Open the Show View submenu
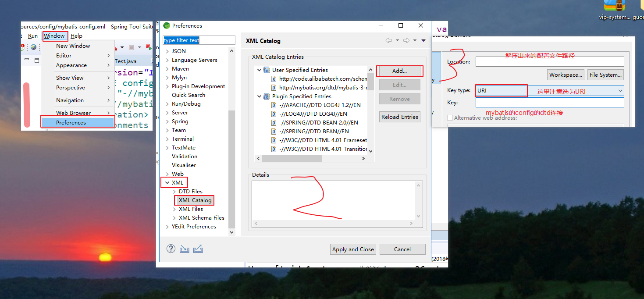644x299 pixels. point(78,78)
